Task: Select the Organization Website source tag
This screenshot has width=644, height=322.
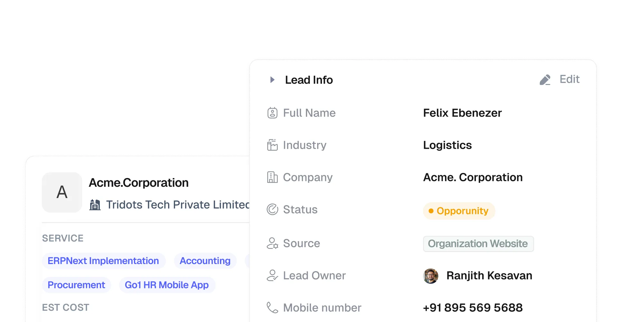Action: (x=478, y=244)
